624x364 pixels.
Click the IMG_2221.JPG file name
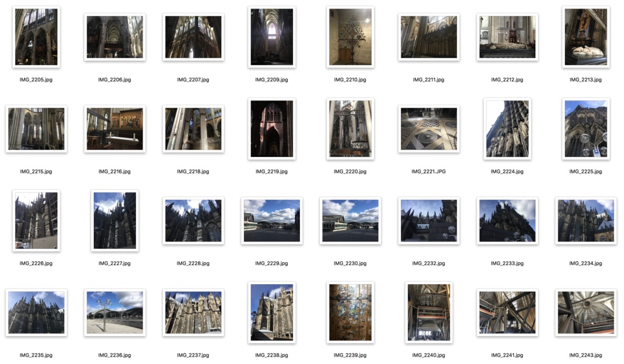429,171
